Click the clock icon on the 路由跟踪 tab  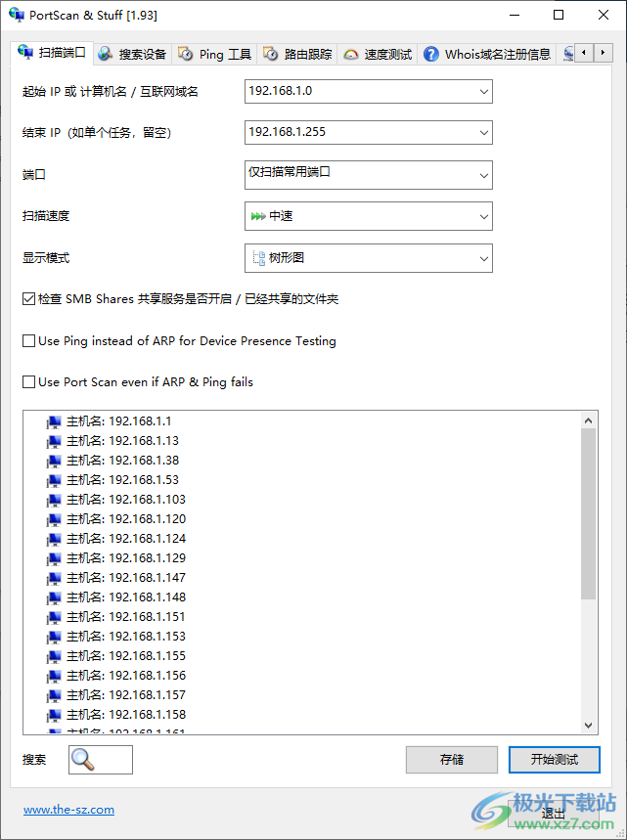[x=271, y=54]
